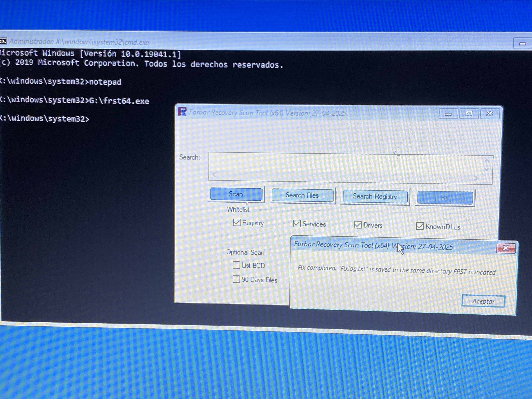Minimize the Farbar Recovery Scan Tool window
The image size is (532, 399).
tap(448, 114)
